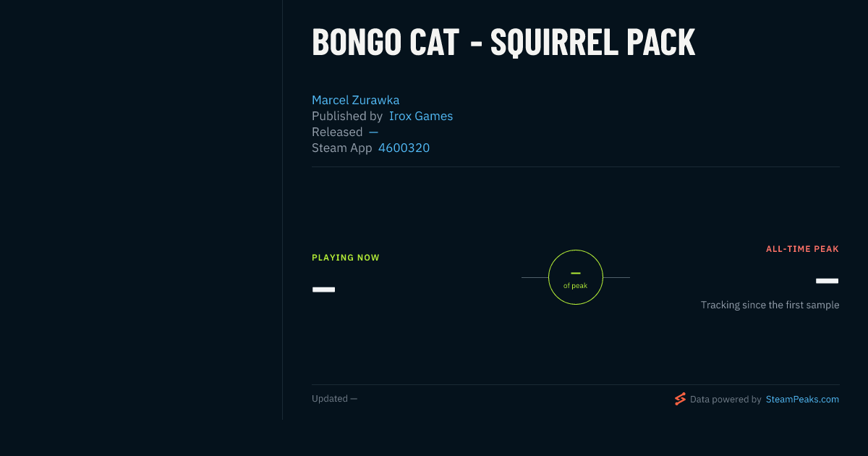Click the 'Published by' label
Viewport: 868px width, 456px height.
pos(347,116)
